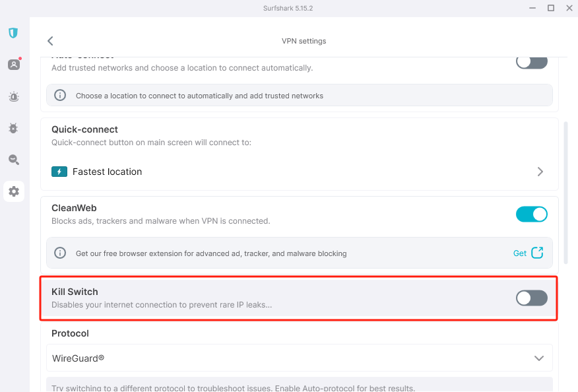578x392 pixels.
Task: Enable the Auto-connect toggle
Action: [x=532, y=62]
